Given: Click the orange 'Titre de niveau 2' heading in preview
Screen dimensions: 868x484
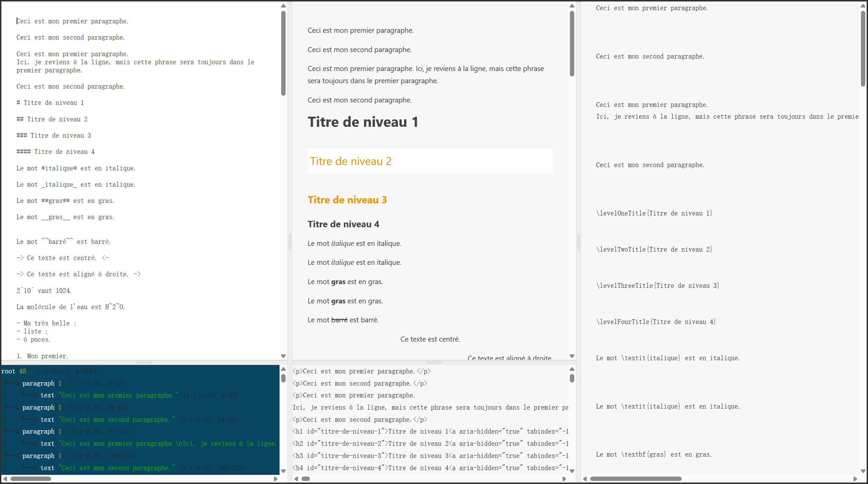Looking at the screenshot, I should (351, 161).
